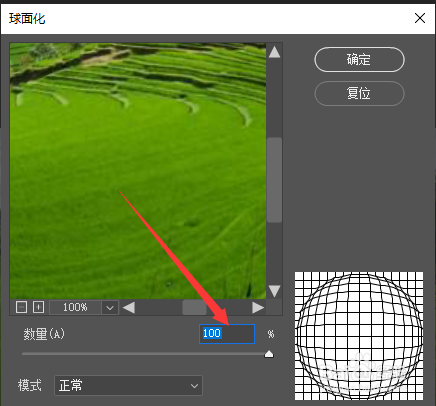436x406 pixels.
Task: Click the 数量 amount input field
Action: pyautogui.click(x=227, y=334)
